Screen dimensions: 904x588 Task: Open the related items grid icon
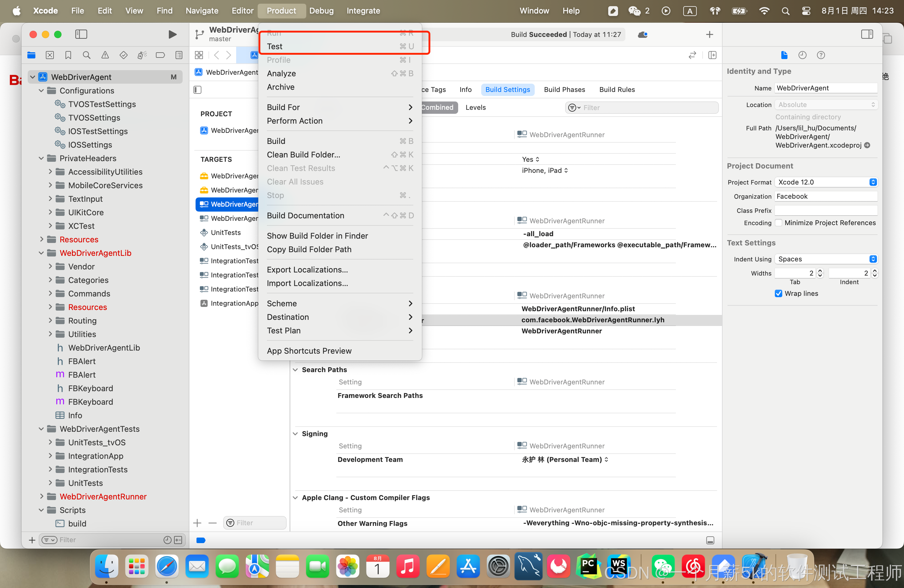pos(199,55)
